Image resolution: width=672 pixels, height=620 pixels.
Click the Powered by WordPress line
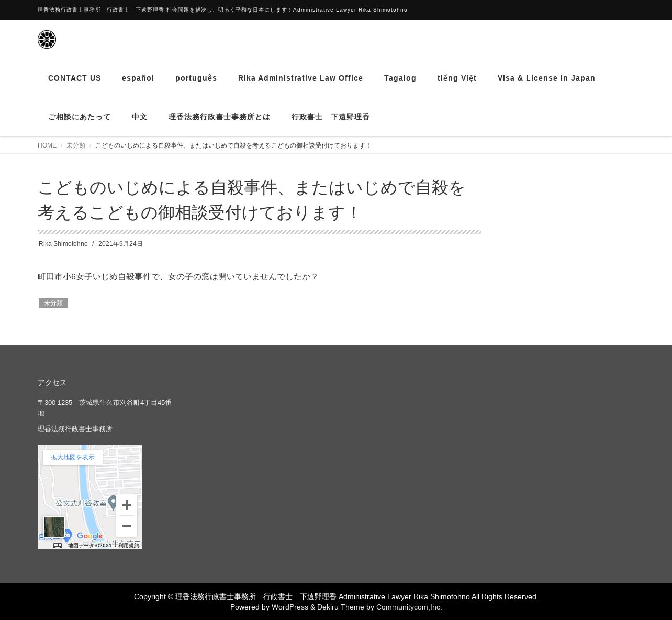point(336,607)
